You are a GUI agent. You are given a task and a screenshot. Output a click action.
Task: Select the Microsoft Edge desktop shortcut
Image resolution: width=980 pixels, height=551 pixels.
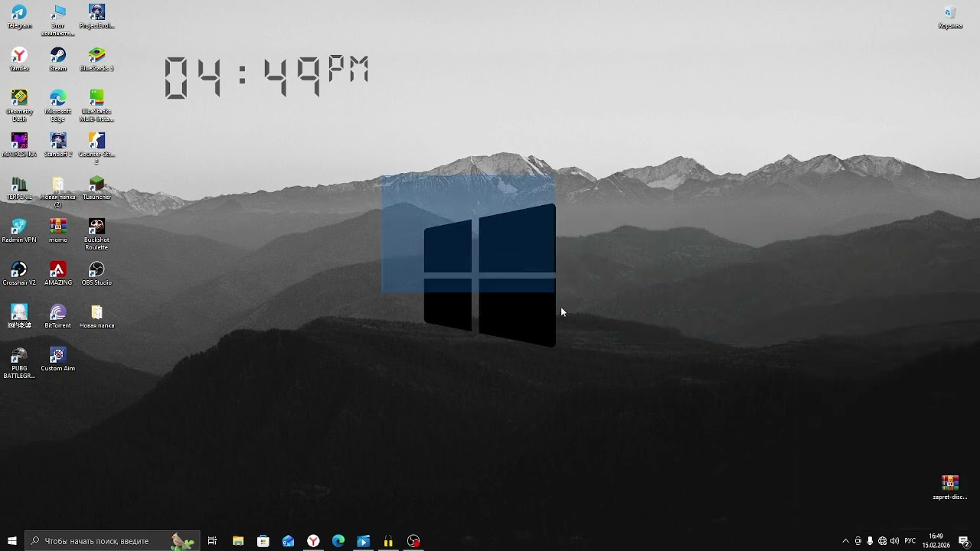(x=58, y=106)
